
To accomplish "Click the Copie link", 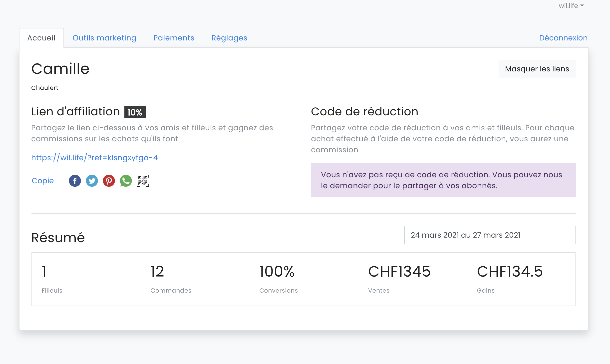I will [43, 181].
